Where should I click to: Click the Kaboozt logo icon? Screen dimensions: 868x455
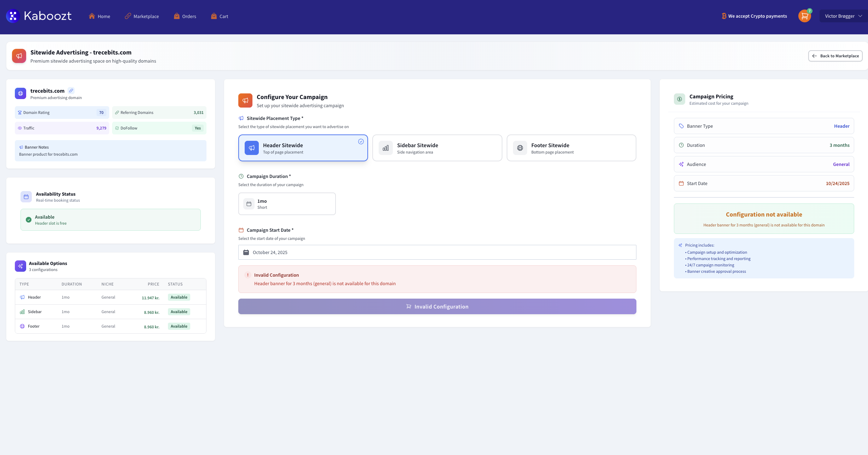click(12, 16)
